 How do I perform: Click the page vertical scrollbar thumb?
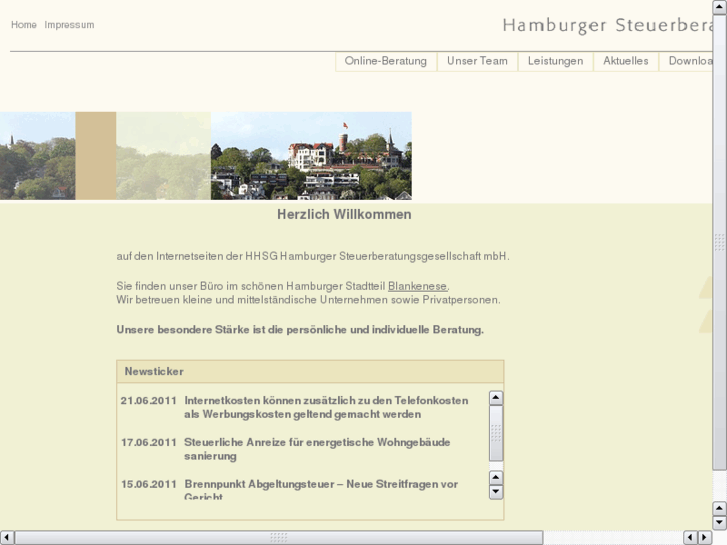719,242
